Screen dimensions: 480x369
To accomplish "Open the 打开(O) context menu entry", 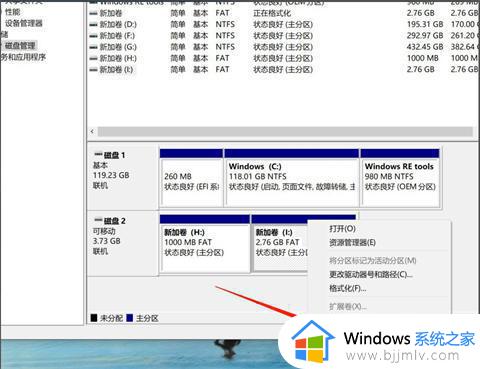I will (x=342, y=229).
